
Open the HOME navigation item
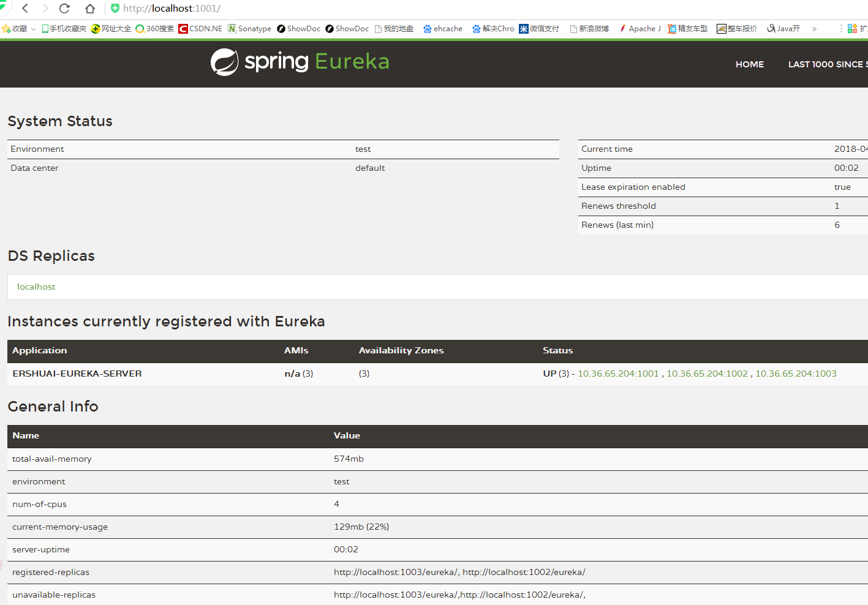[750, 64]
